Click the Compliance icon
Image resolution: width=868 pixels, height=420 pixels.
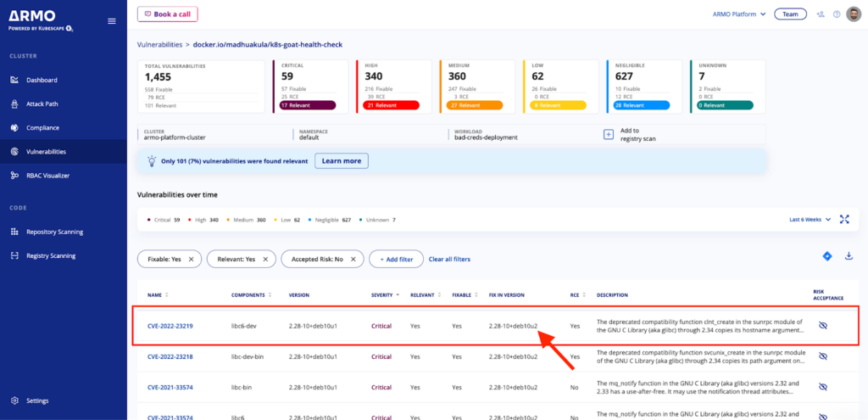(15, 127)
